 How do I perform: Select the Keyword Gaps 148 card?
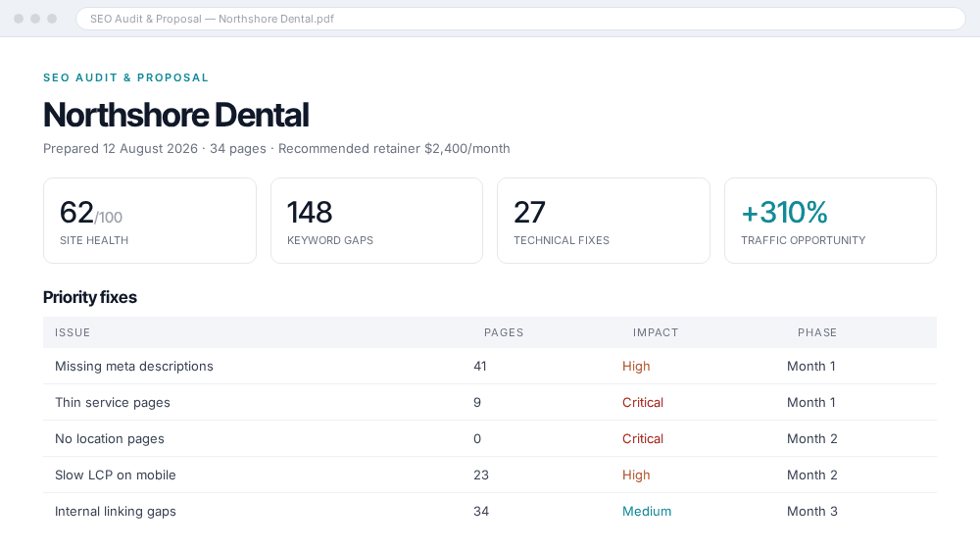tap(377, 221)
